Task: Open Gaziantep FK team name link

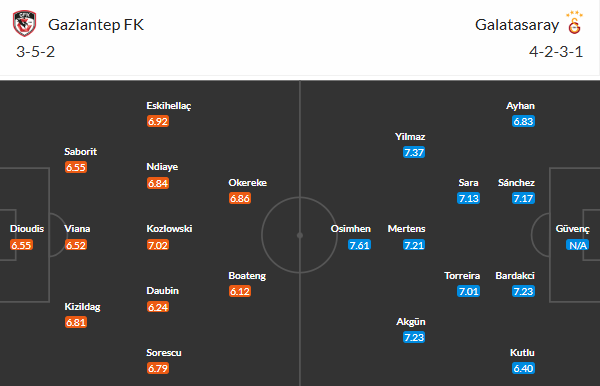Action: point(96,25)
